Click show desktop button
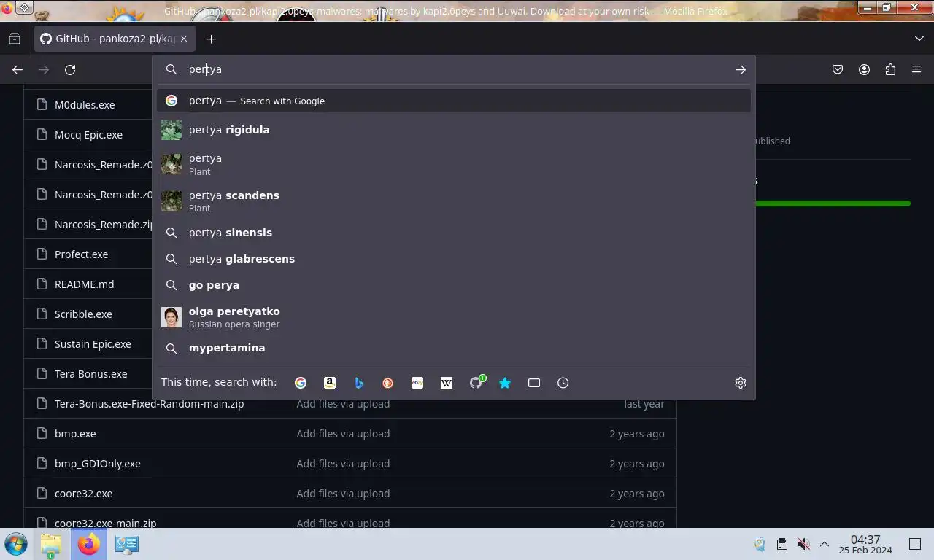Image resolution: width=934 pixels, height=560 pixels. tap(915, 544)
